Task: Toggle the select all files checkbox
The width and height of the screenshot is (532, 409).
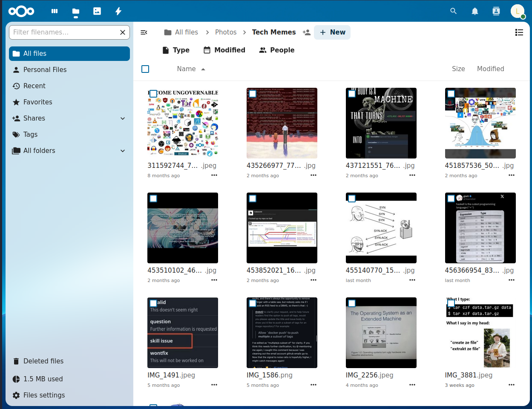Action: pyautogui.click(x=145, y=69)
